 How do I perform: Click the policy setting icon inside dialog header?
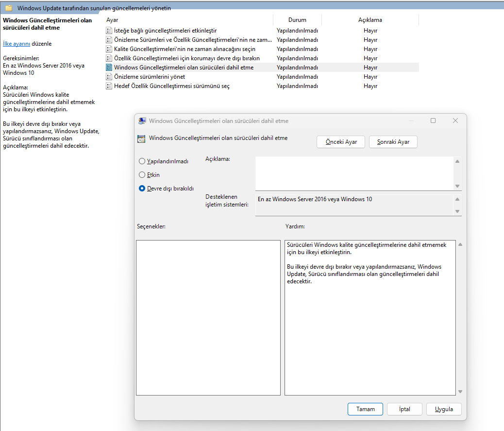tap(141, 138)
